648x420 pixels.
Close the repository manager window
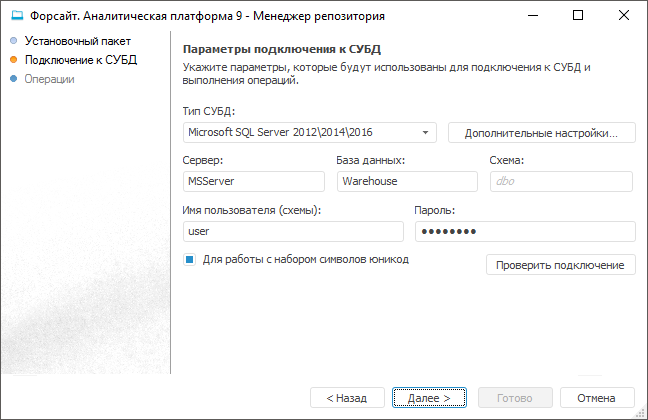pos(624,16)
